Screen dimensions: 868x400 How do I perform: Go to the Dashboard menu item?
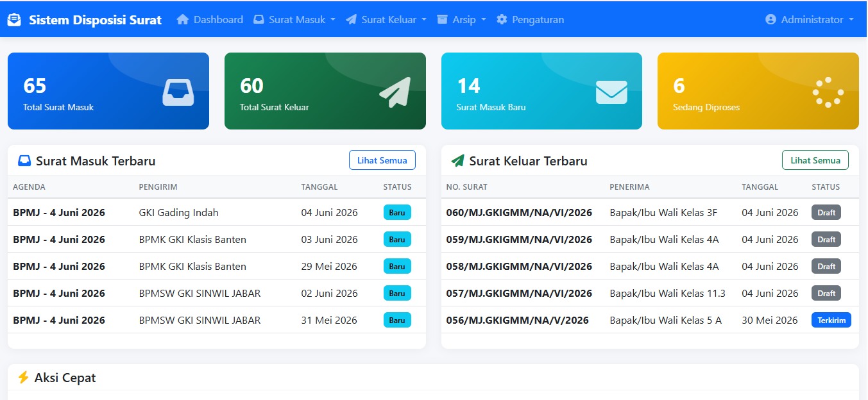(210, 20)
